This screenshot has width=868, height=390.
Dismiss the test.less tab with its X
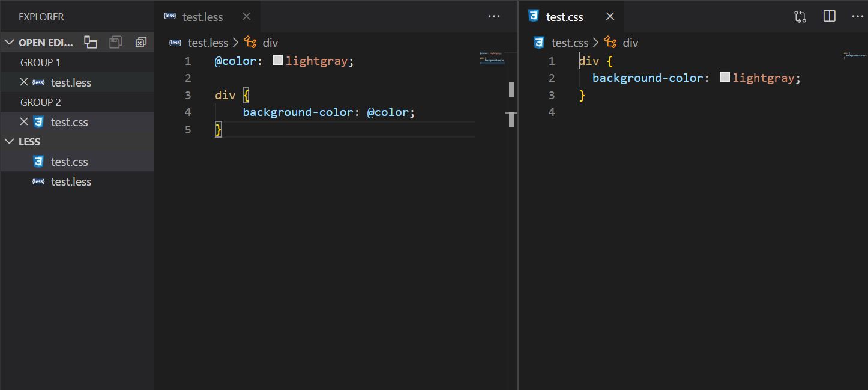coord(246,16)
